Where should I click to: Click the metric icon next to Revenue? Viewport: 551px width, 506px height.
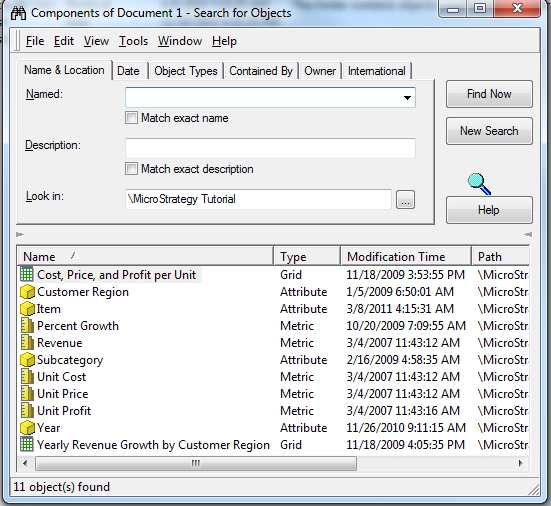(x=27, y=343)
